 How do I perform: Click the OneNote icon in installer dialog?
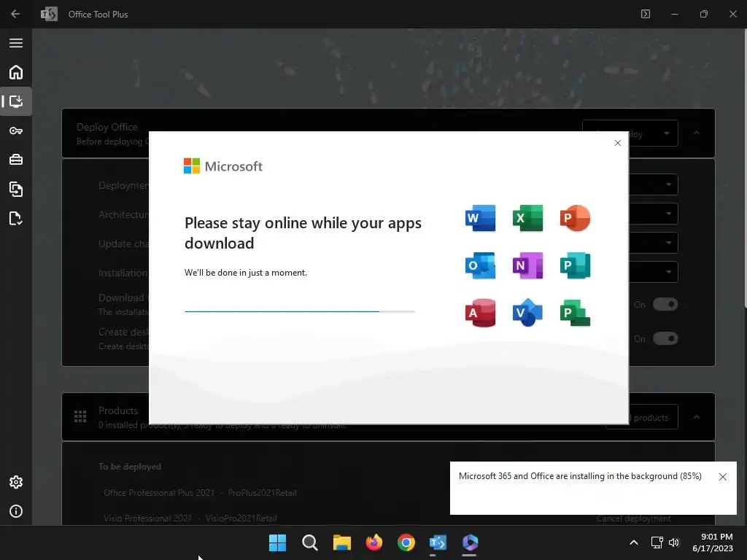tap(527, 265)
